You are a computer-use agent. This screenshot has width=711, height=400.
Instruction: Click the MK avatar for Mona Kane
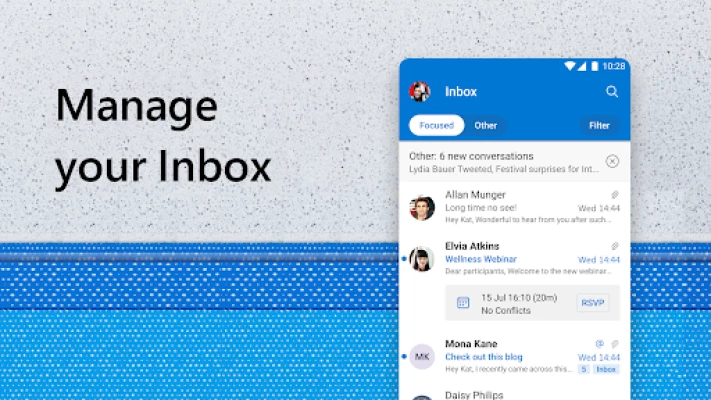pos(422,356)
